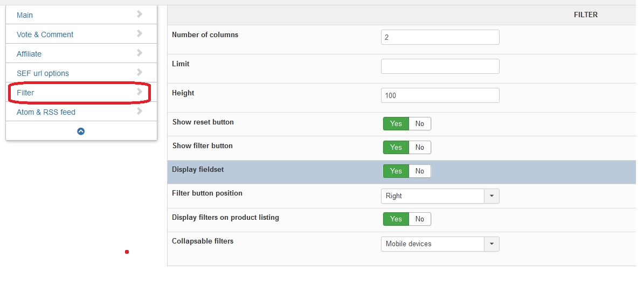Set Show reset button to No
This screenshot has width=644, height=292.
[420, 124]
